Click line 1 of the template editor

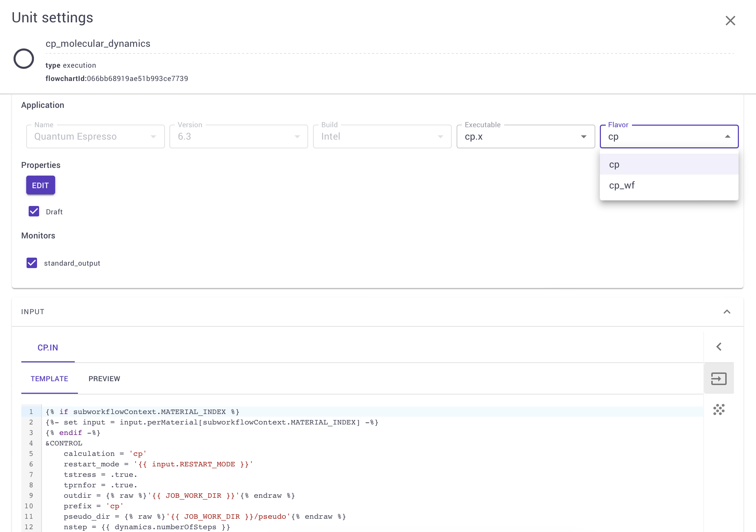pos(372,412)
